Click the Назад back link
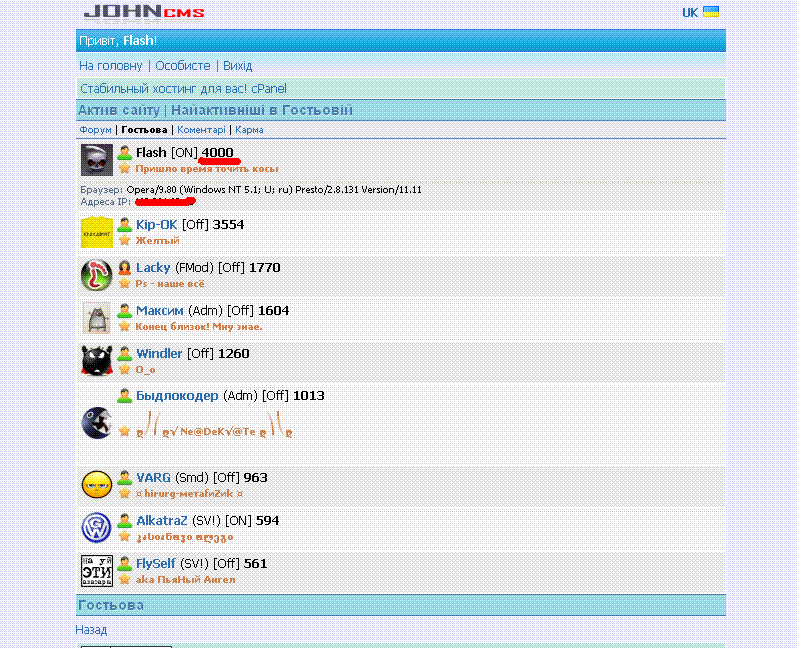The image size is (797, 648). (x=91, y=630)
